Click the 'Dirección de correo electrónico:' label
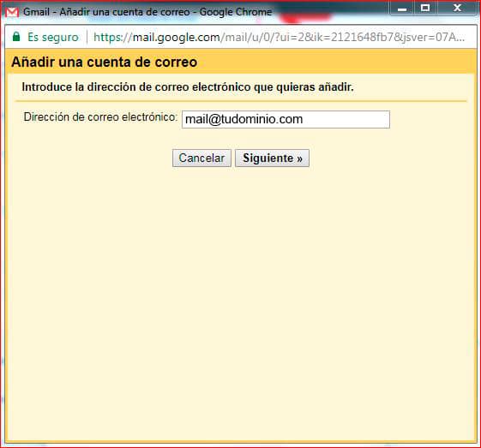Viewport: 481px width, 448px height. pyautogui.click(x=100, y=116)
